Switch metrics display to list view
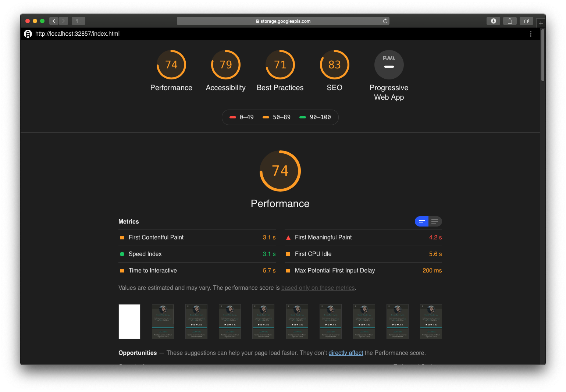 (x=435, y=221)
